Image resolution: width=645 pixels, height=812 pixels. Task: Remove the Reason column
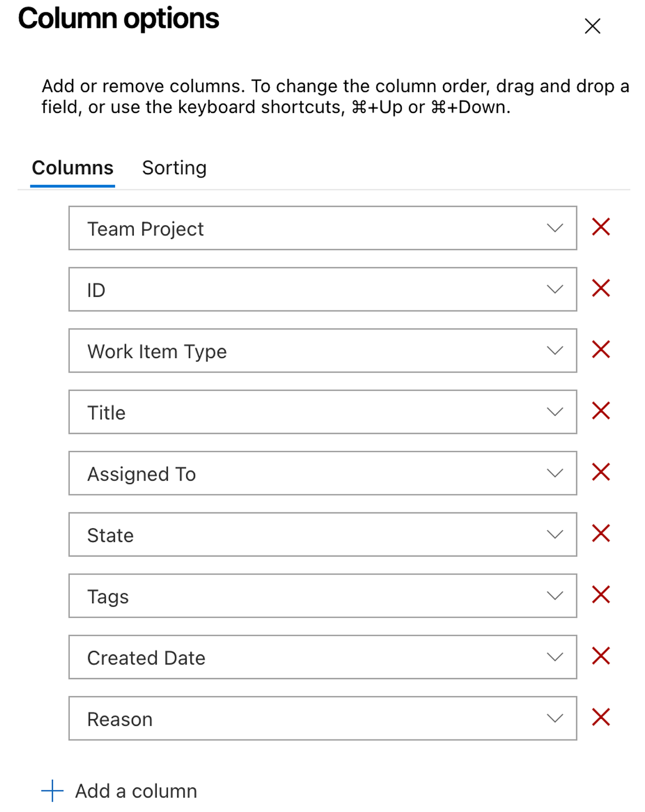[600, 717]
